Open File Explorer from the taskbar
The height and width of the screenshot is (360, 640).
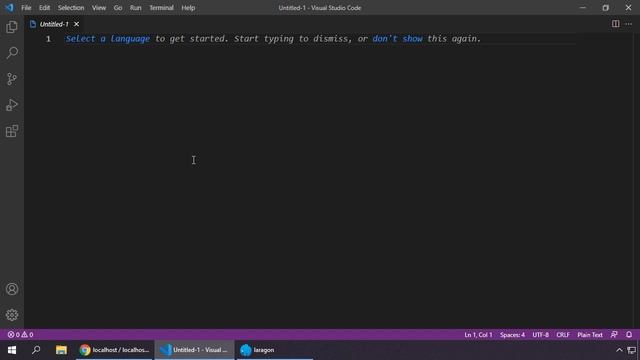[61, 350]
